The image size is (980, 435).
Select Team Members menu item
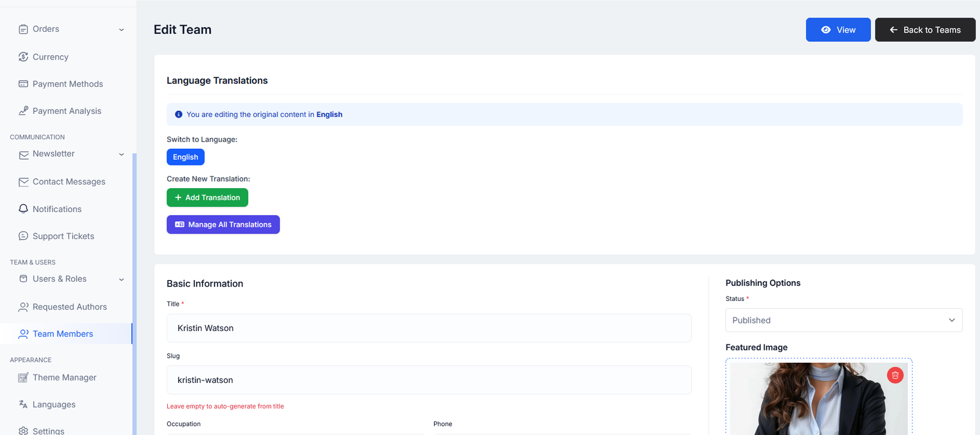click(66, 334)
